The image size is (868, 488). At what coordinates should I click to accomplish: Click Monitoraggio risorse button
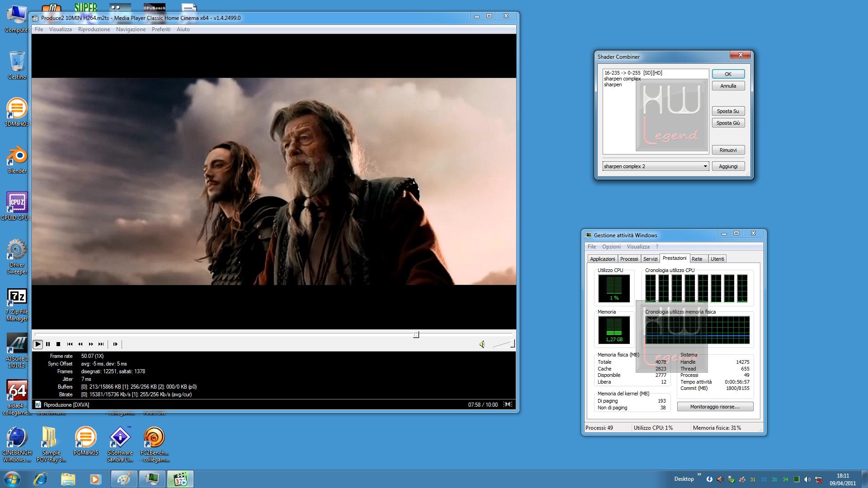pyautogui.click(x=715, y=407)
